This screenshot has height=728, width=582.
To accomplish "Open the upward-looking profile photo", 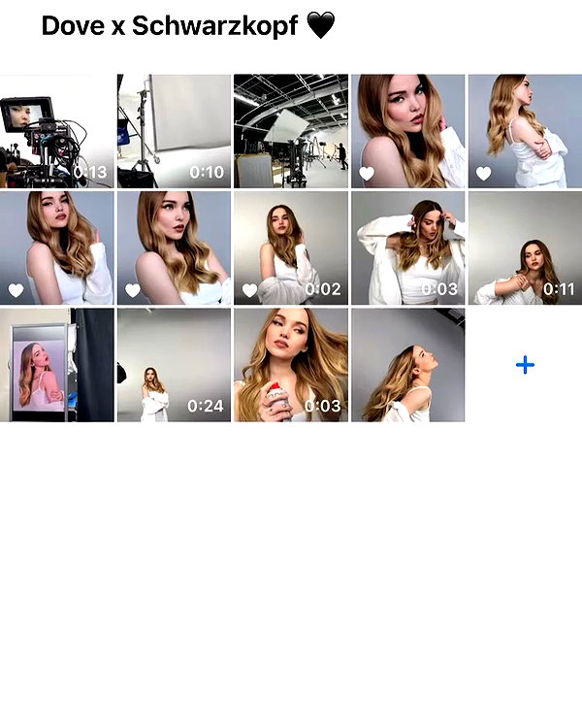I will pos(407,365).
